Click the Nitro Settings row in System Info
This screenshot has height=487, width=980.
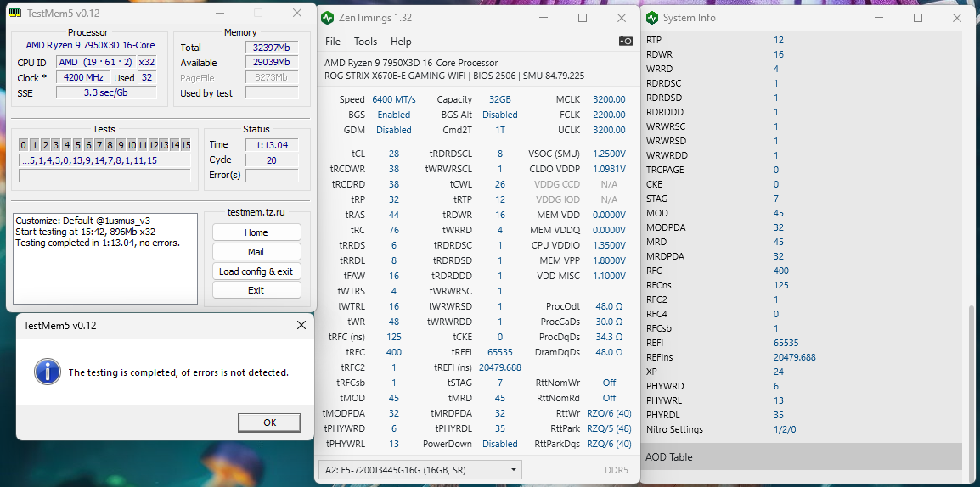pyautogui.click(x=802, y=429)
